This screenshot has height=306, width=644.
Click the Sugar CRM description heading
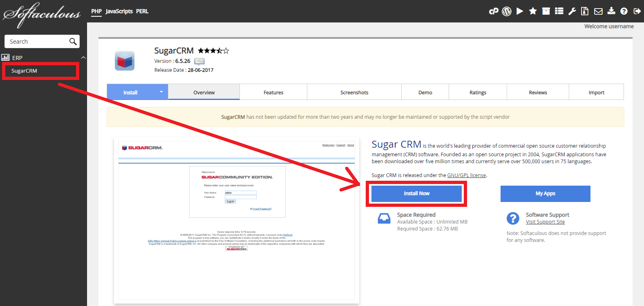[396, 144]
